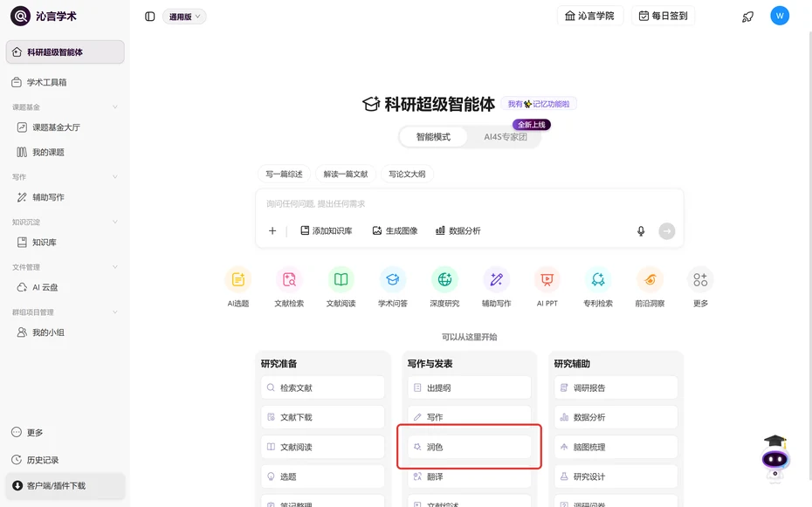Click the send arrow button

666,230
